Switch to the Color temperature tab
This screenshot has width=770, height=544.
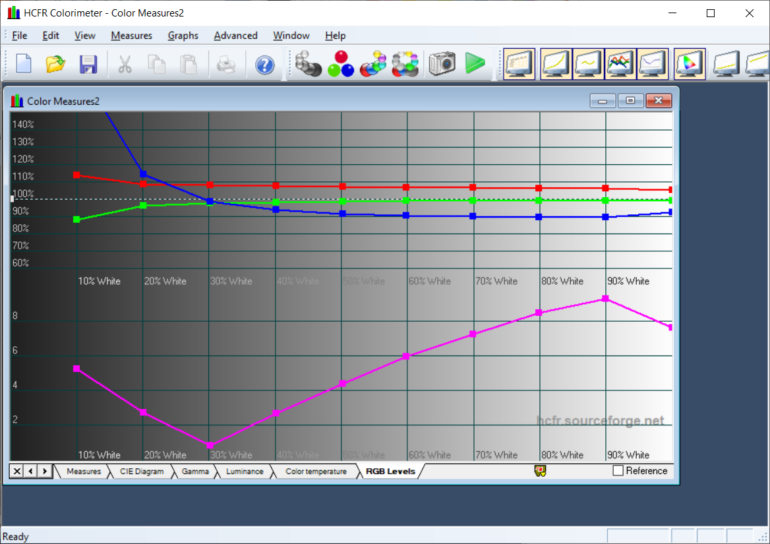[315, 471]
